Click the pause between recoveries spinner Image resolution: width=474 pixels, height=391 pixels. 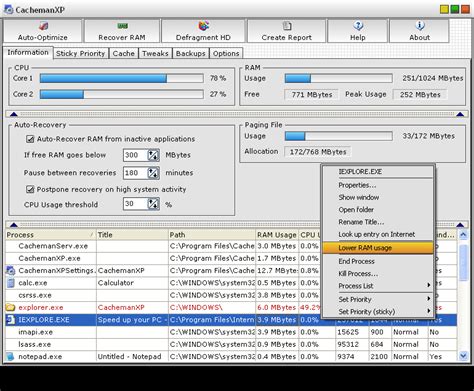coord(153,173)
